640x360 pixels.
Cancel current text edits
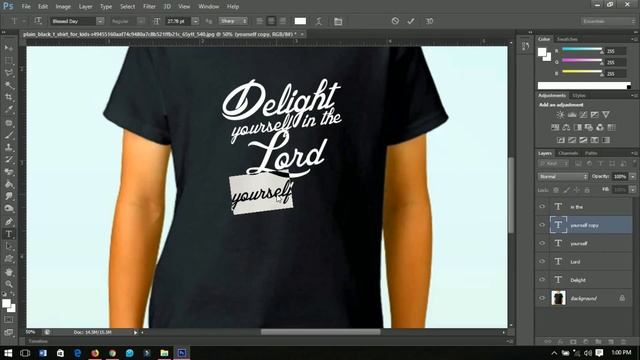395,21
